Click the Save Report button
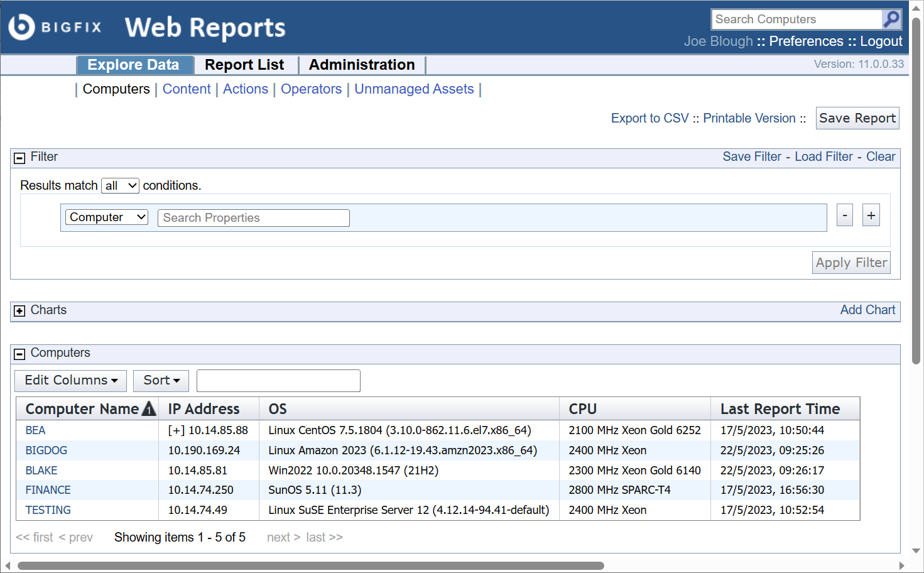 coord(857,118)
